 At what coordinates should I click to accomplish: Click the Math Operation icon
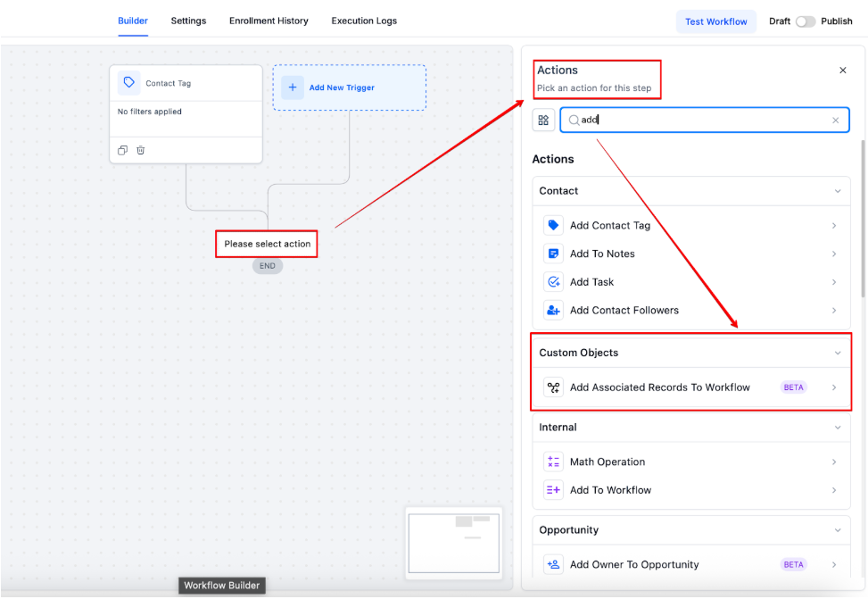[x=553, y=462]
